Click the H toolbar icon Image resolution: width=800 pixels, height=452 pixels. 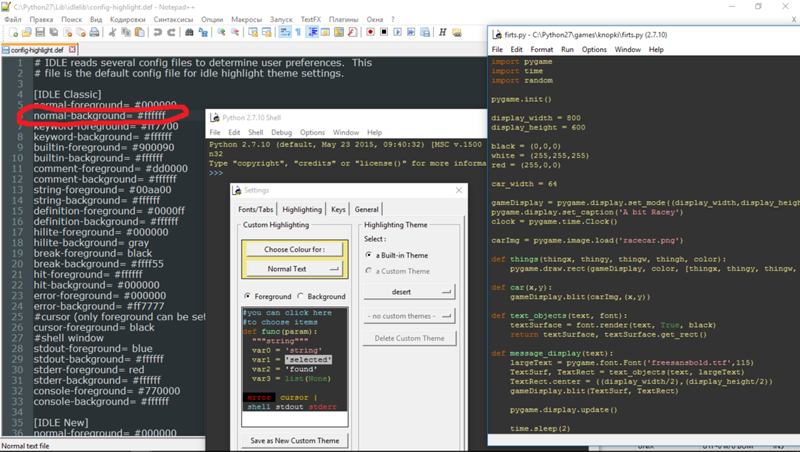442,32
